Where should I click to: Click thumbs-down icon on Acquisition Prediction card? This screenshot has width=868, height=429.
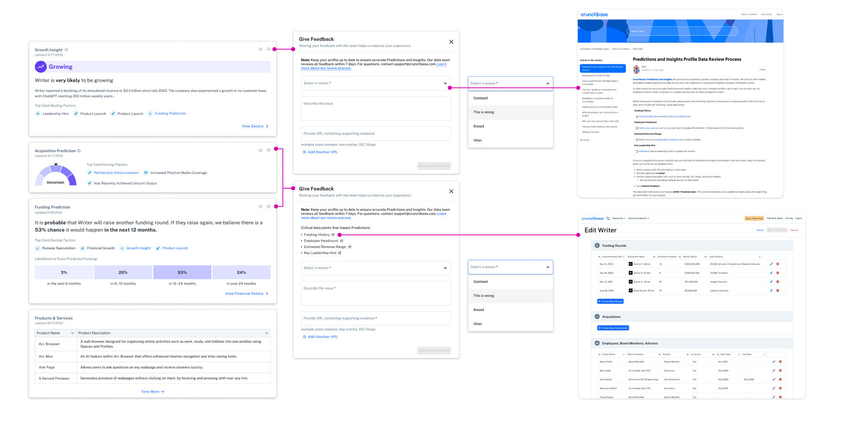(269, 150)
